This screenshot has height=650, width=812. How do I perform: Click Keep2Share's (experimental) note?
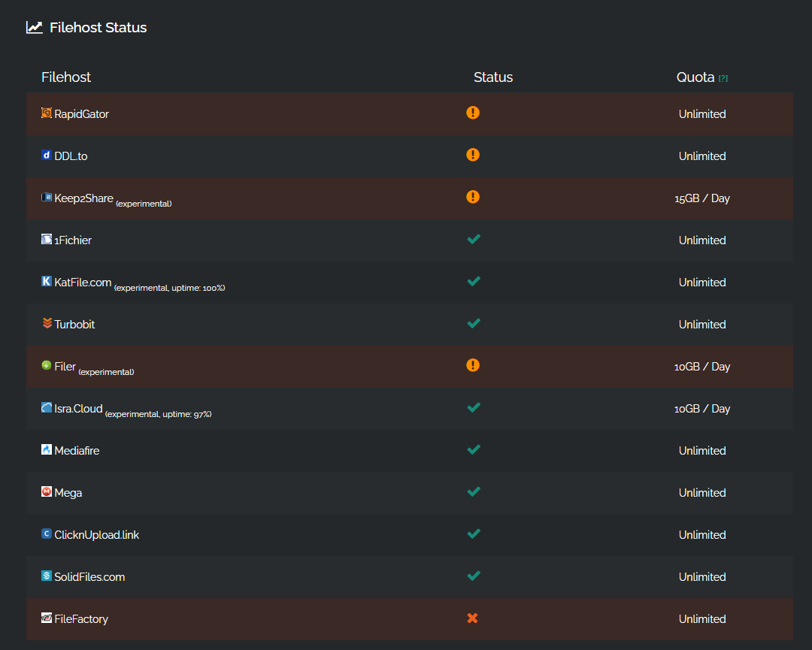pyautogui.click(x=144, y=204)
